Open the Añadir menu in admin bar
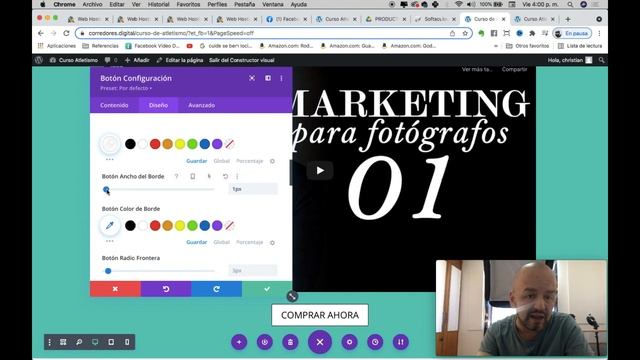Image resolution: width=640 pixels, height=360 pixels. [x=137, y=60]
